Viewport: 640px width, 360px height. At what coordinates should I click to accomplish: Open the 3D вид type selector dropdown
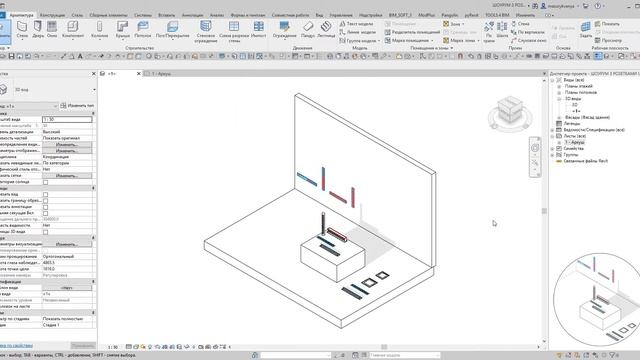(94, 90)
